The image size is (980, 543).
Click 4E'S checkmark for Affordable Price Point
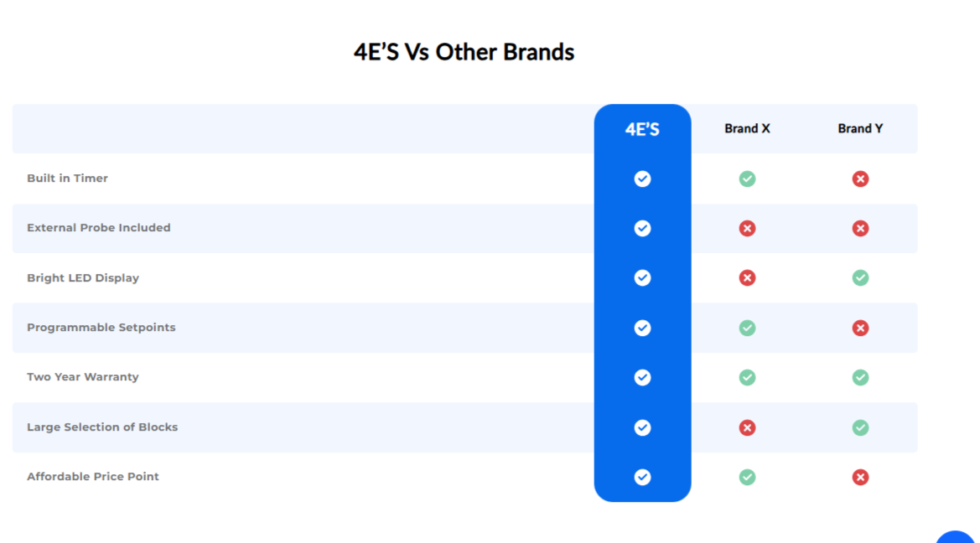tap(642, 477)
